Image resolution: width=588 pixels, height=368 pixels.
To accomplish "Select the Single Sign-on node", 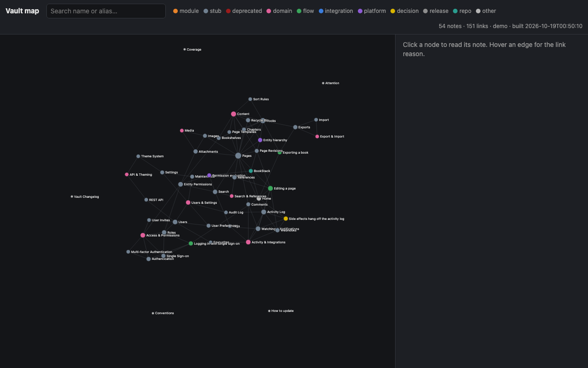I will pyautogui.click(x=163, y=256).
